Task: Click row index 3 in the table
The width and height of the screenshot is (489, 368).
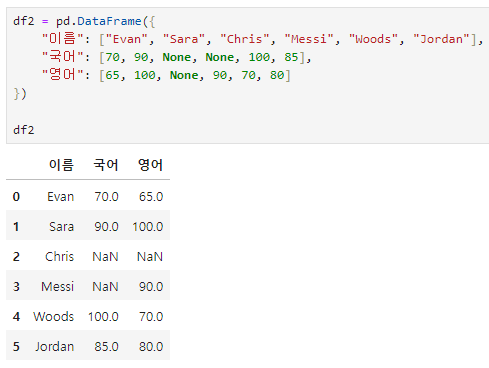Action: tap(16, 287)
